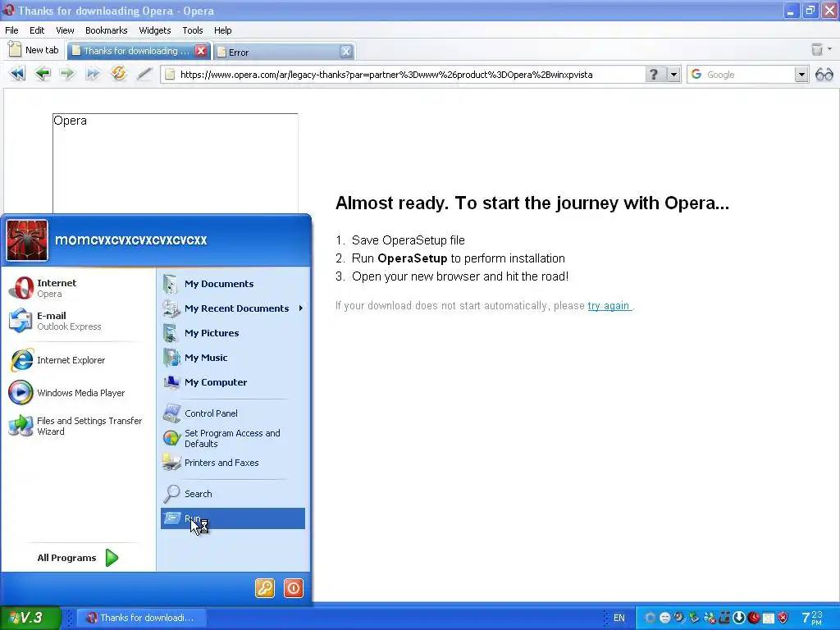Click the Forward arrow button
The image size is (840, 630).
(67, 73)
